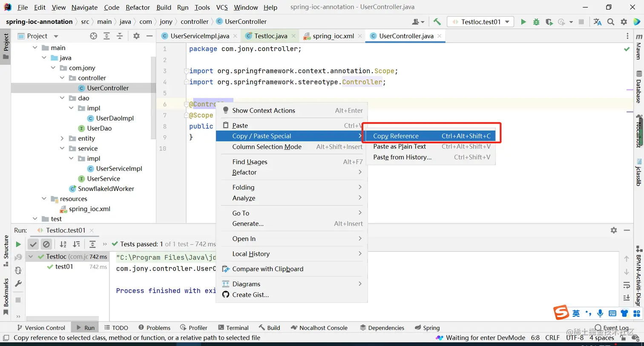
Task: Expand the entity package node
Action: point(62,138)
